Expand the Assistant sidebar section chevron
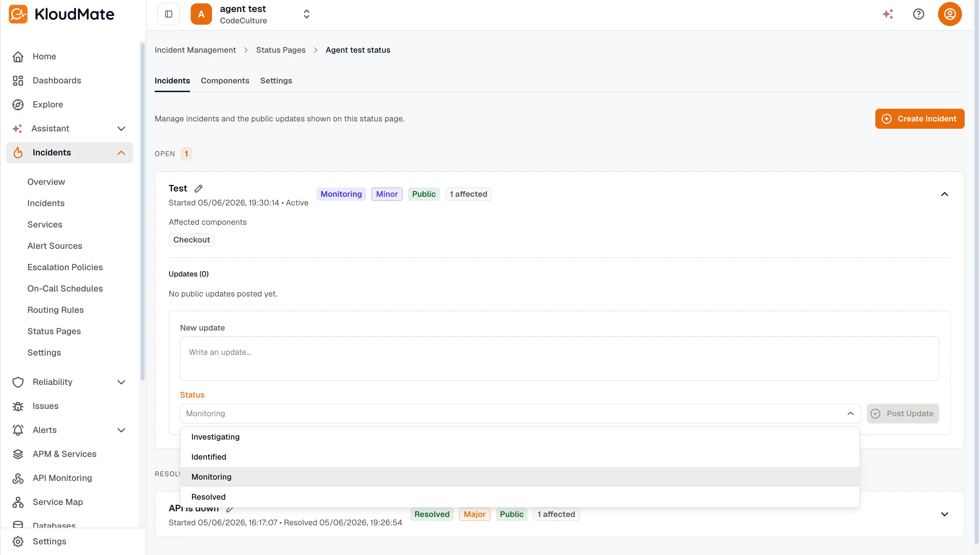Screen dimensions: 980x555 (121, 129)
